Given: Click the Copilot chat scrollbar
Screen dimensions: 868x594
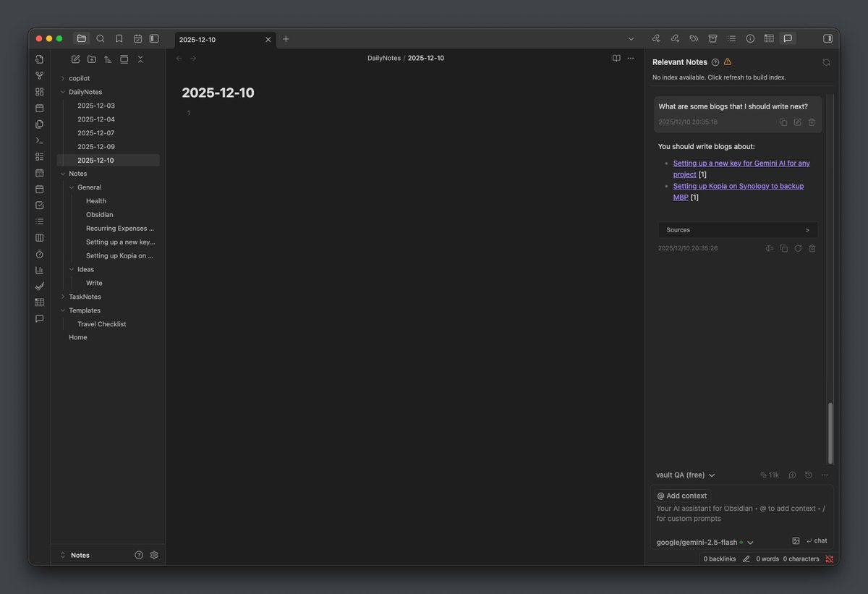Looking at the screenshot, I should pyautogui.click(x=830, y=433).
